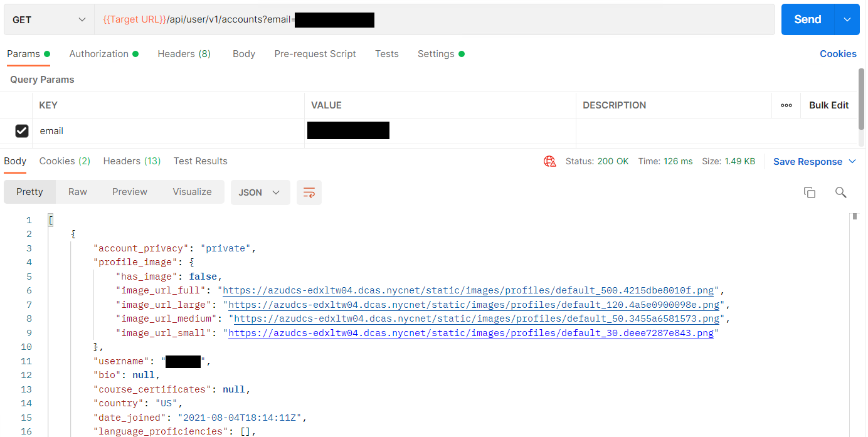Select the response Body tab
Image resolution: width=868 pixels, height=437 pixels.
(15, 161)
